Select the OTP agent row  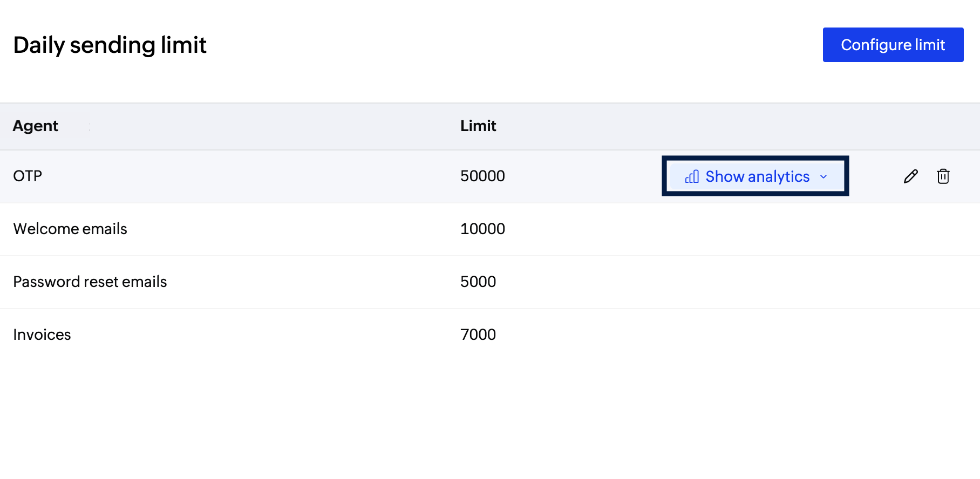(x=27, y=176)
